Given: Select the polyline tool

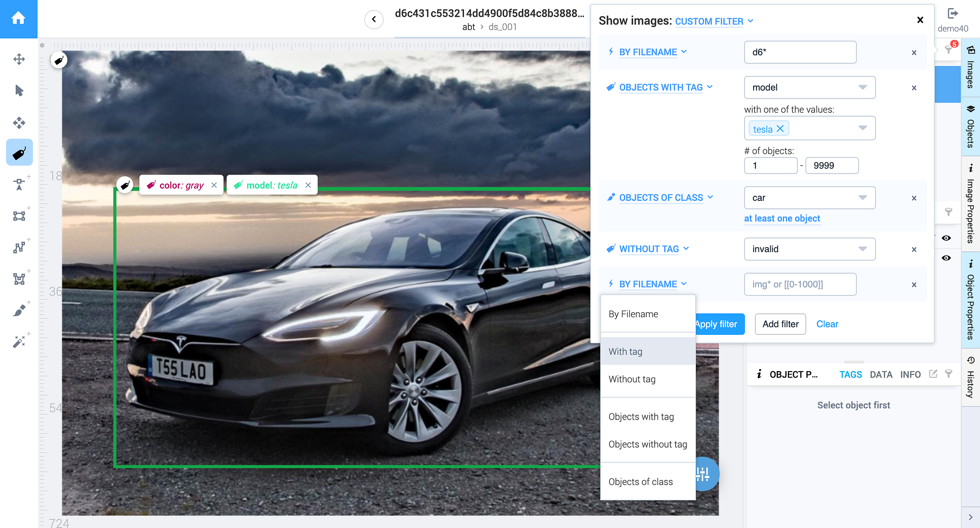Looking at the screenshot, I should coord(19,247).
